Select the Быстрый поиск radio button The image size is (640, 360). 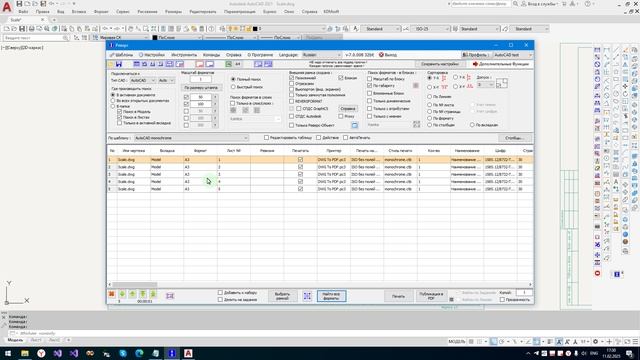coord(233,87)
